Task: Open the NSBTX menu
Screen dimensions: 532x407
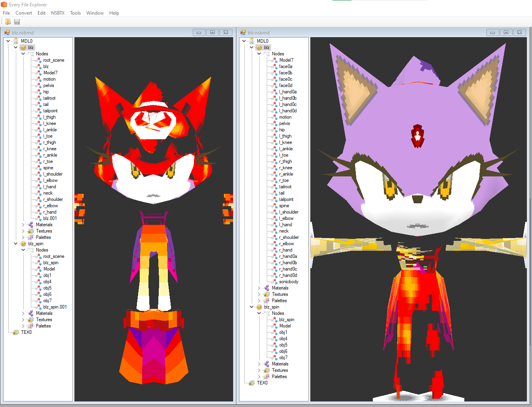Action: [x=58, y=13]
